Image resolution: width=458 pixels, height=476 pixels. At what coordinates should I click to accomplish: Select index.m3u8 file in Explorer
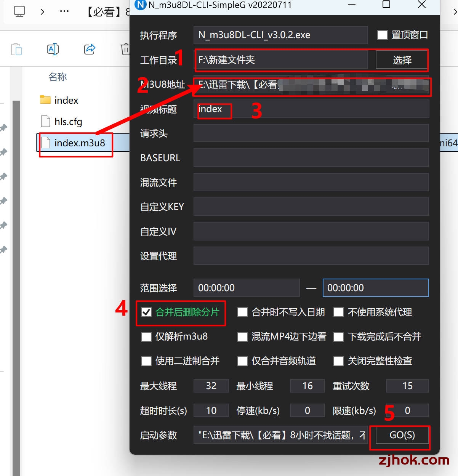[80, 143]
